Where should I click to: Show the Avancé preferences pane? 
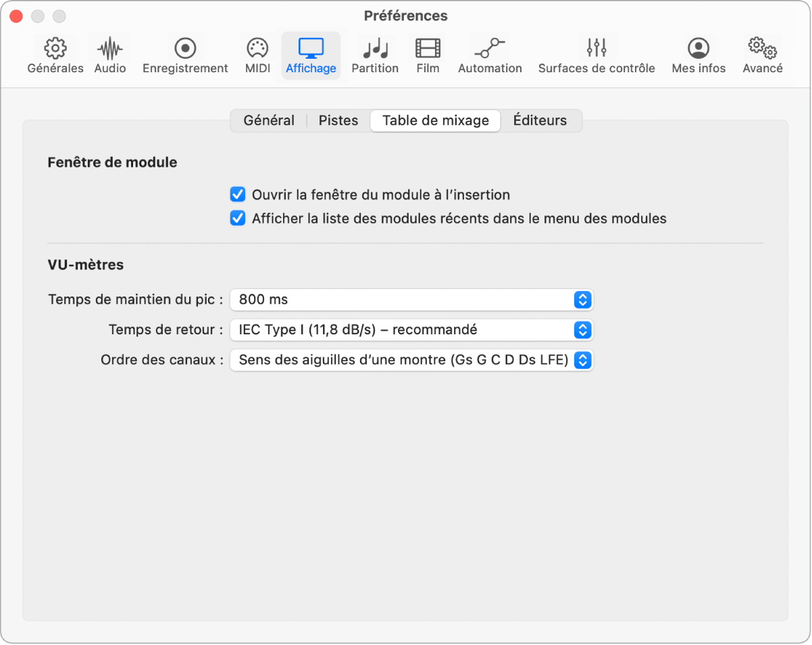click(763, 55)
